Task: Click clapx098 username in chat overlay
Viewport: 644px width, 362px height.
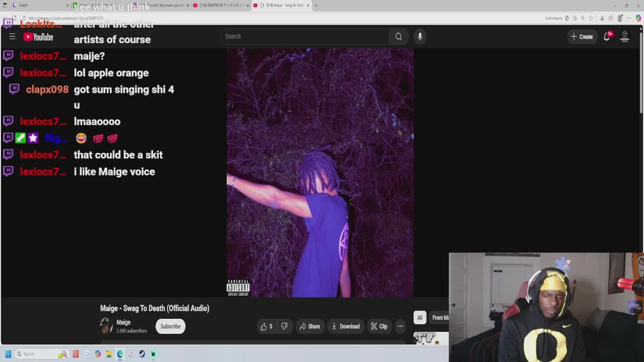Action: 47,89
